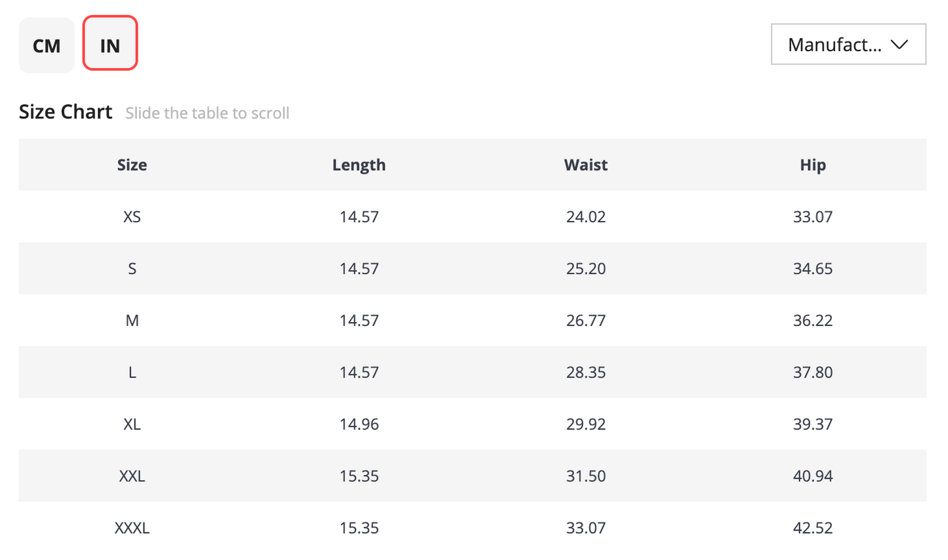Click the Length column header

(359, 165)
